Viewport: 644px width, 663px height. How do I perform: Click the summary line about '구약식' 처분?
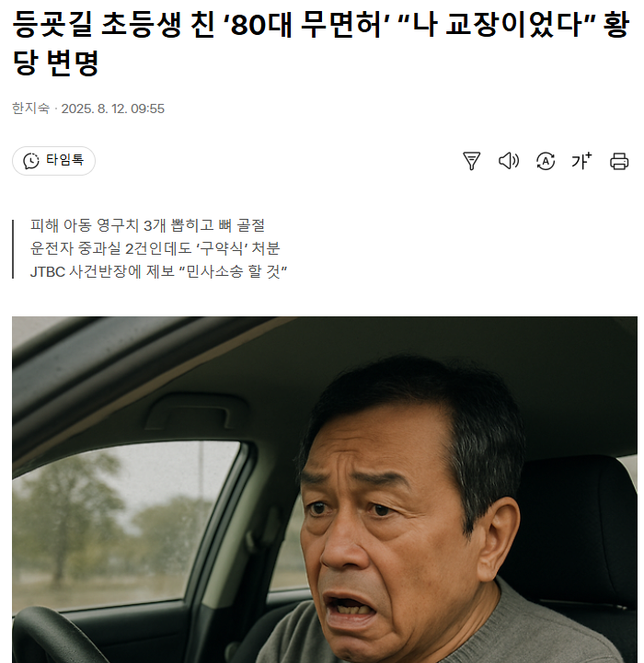pyautogui.click(x=155, y=248)
